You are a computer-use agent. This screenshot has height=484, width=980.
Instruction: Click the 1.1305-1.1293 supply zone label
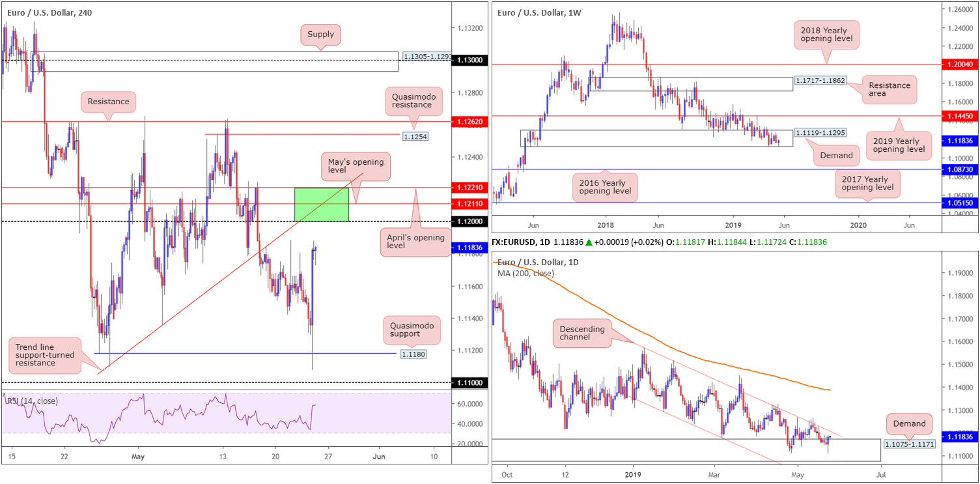point(426,57)
